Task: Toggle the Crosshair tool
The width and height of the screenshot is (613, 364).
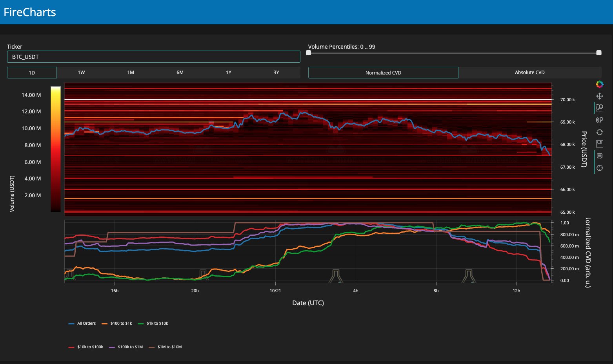Action: tap(599, 168)
